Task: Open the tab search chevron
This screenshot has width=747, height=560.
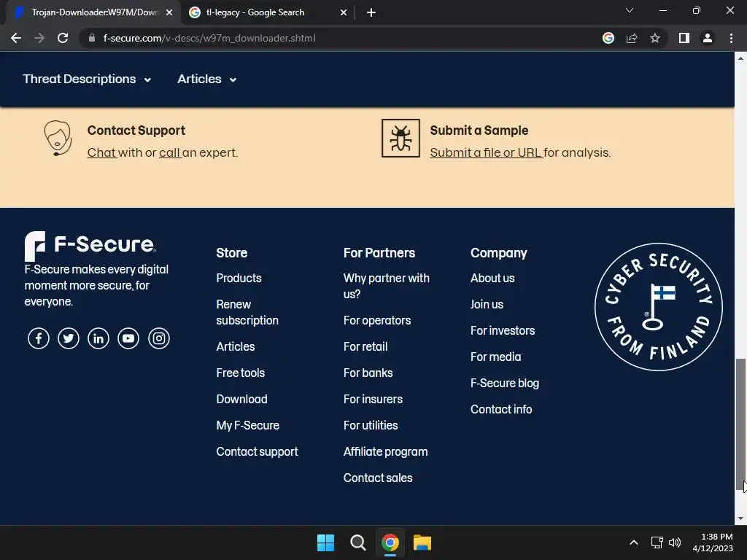Action: (x=630, y=10)
